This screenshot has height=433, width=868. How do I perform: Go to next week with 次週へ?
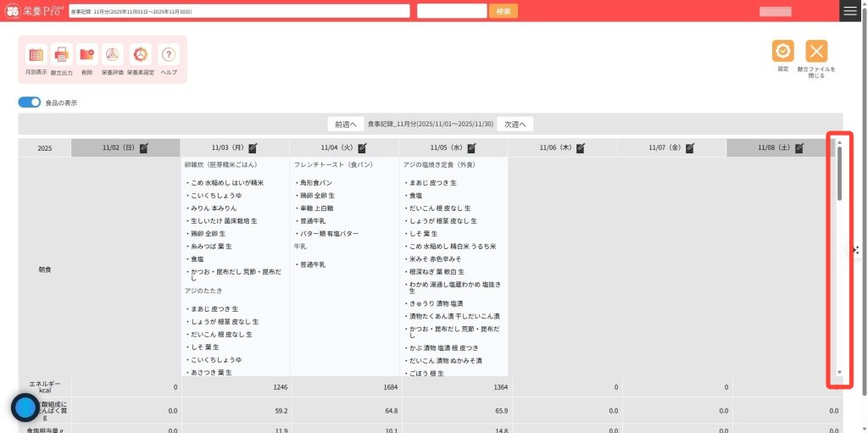click(515, 124)
